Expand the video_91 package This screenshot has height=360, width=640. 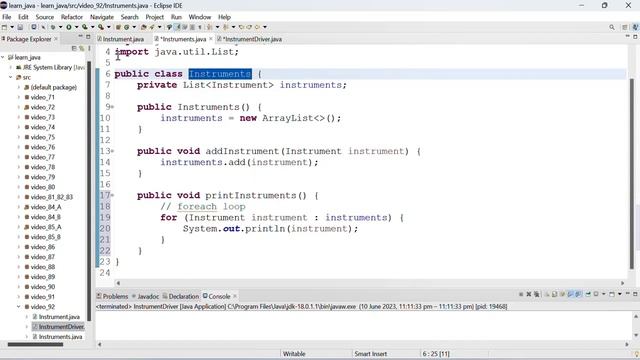pyautogui.click(x=19, y=297)
